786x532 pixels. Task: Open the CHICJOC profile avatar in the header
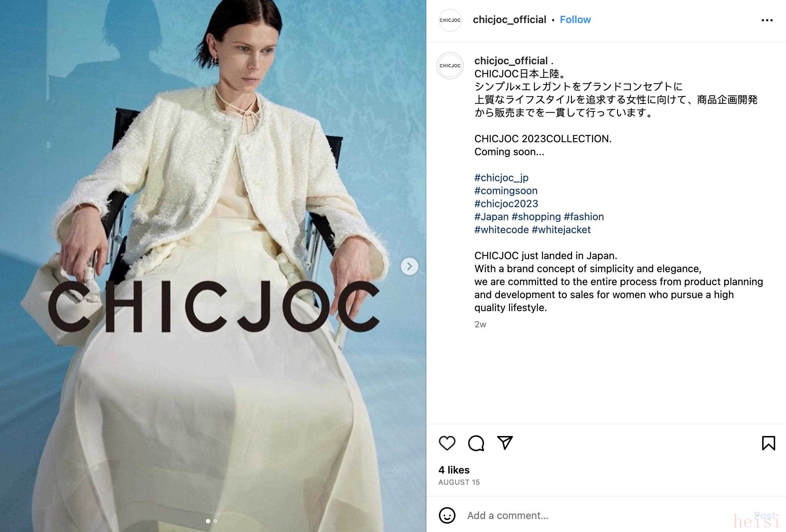point(450,20)
